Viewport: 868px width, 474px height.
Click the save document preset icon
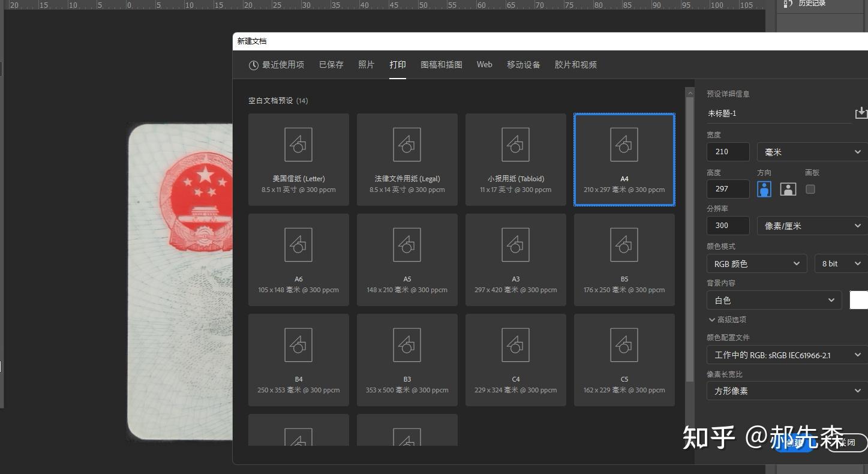pos(861,112)
